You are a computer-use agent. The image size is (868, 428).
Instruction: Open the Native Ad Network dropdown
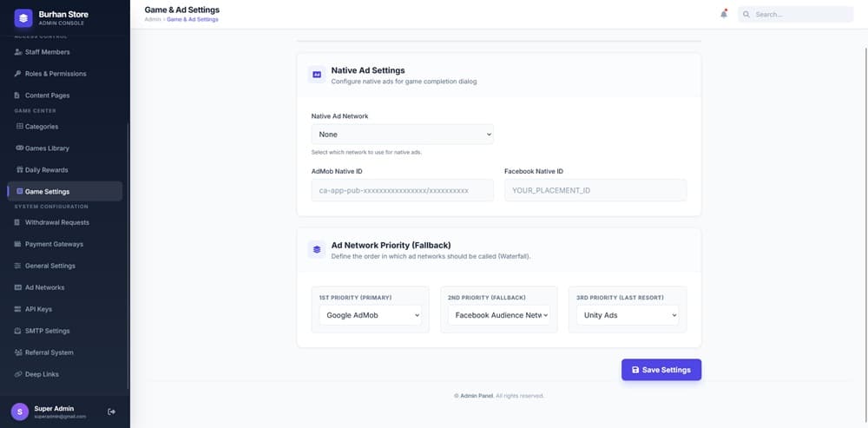point(402,135)
